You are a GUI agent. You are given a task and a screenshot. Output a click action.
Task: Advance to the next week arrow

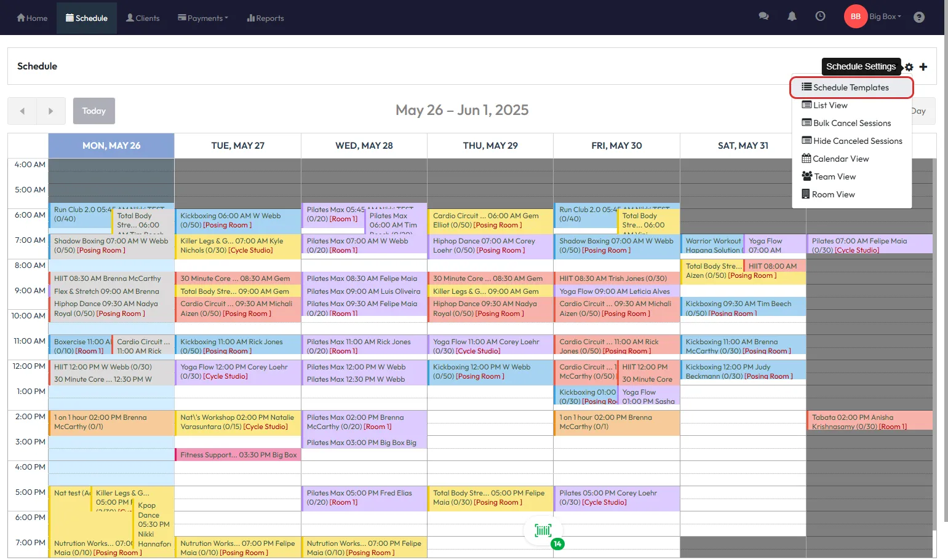[50, 111]
